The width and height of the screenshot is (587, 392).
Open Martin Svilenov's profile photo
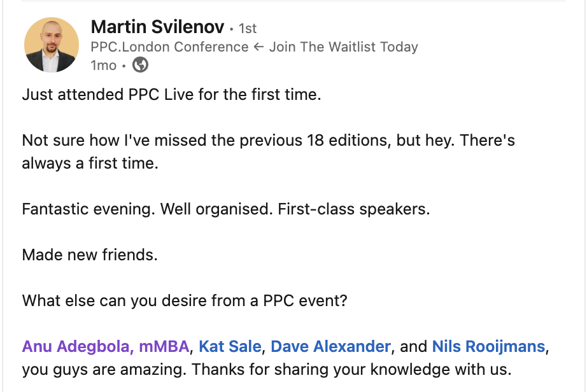click(51, 45)
